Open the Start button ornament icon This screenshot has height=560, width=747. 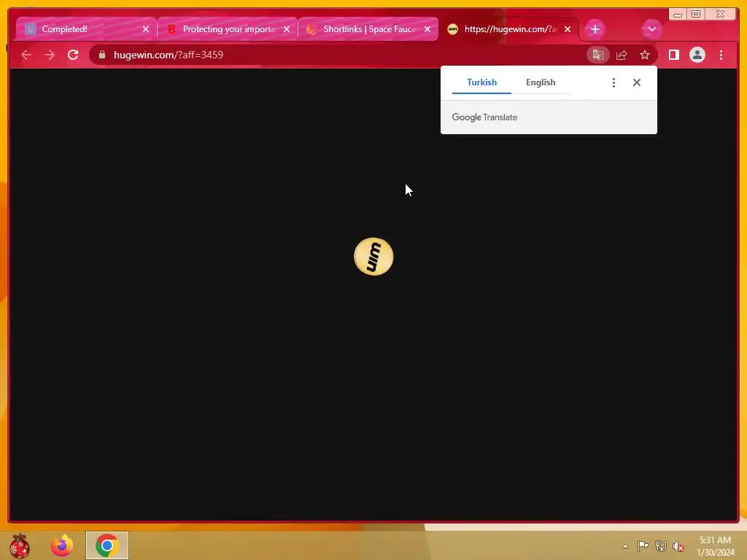(19, 545)
